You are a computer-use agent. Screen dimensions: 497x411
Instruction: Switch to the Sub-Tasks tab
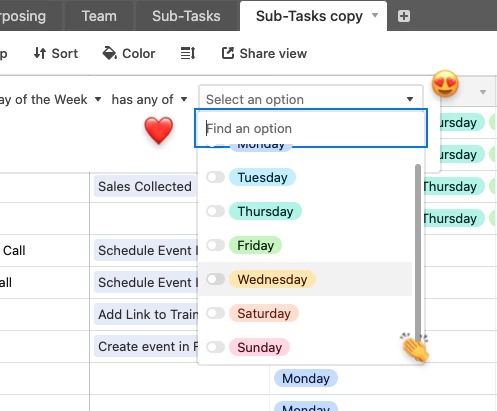(186, 16)
